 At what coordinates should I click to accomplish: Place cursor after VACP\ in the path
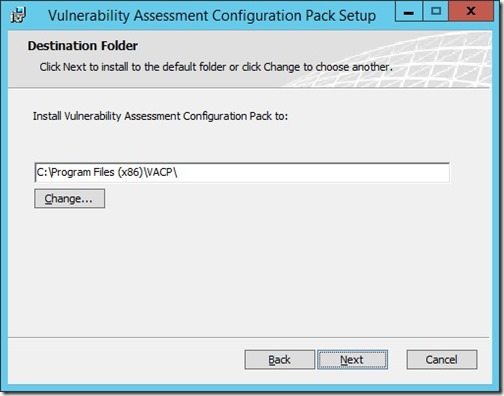pyautogui.click(x=178, y=172)
